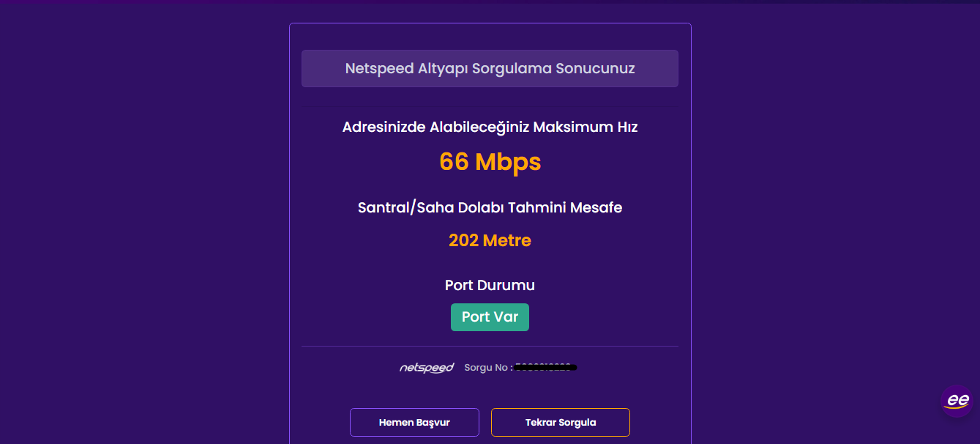This screenshot has height=444, width=980.
Task: Click the thin bar at page top
Action: coord(490,1)
